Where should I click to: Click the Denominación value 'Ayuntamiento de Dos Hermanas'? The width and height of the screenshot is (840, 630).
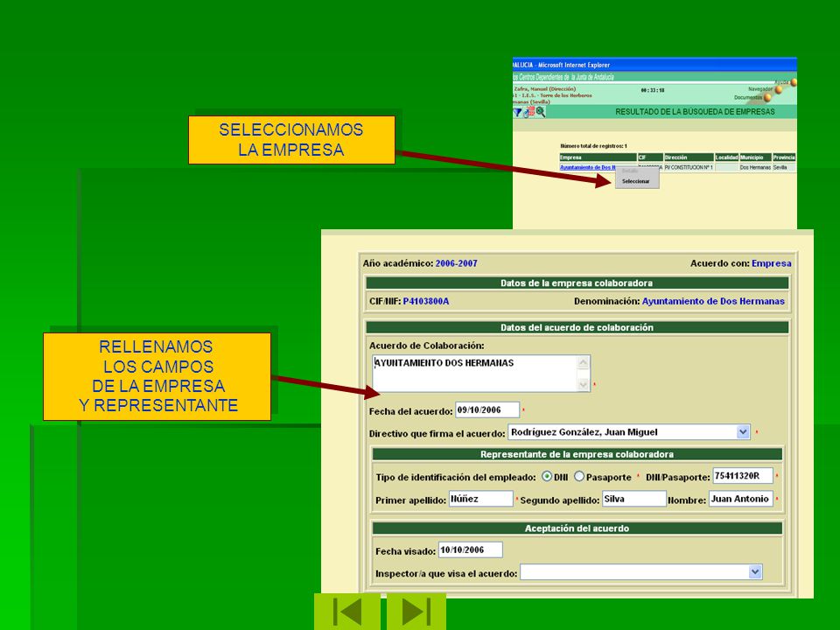click(x=713, y=302)
